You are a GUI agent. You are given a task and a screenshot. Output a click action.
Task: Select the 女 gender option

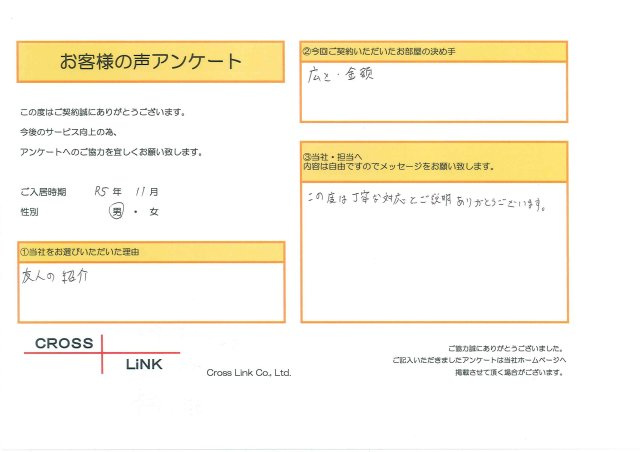[x=154, y=212]
